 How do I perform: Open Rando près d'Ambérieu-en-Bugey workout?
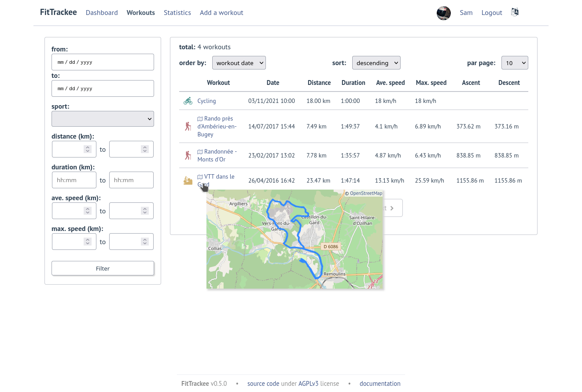(x=217, y=126)
